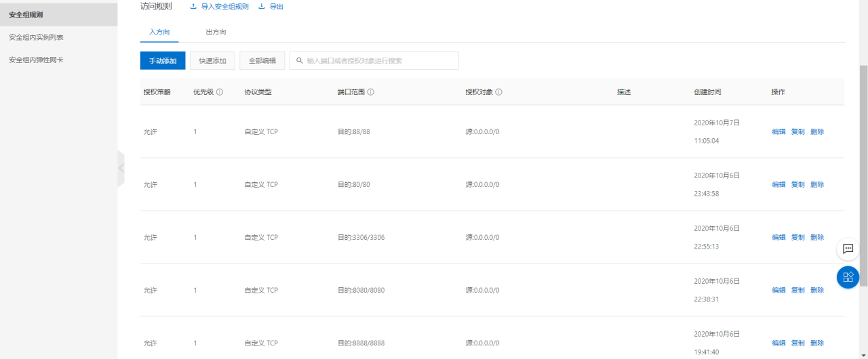Screen dimensions: 868x359
Task: Copy the rule for port 8080/8080
Action: coord(798,291)
